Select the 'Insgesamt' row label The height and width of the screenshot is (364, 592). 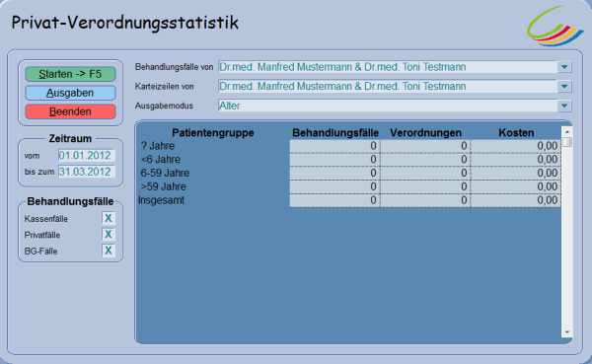click(x=161, y=200)
